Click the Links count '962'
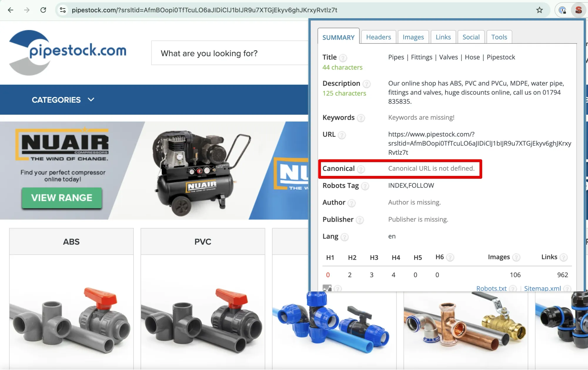The height and width of the screenshot is (370, 588). point(562,275)
